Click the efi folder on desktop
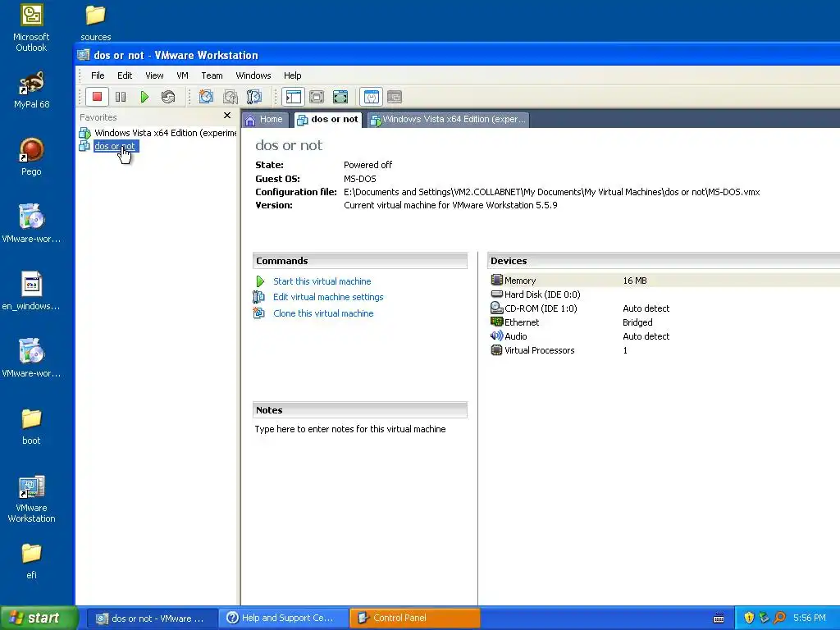The width and height of the screenshot is (840, 630). [31, 561]
